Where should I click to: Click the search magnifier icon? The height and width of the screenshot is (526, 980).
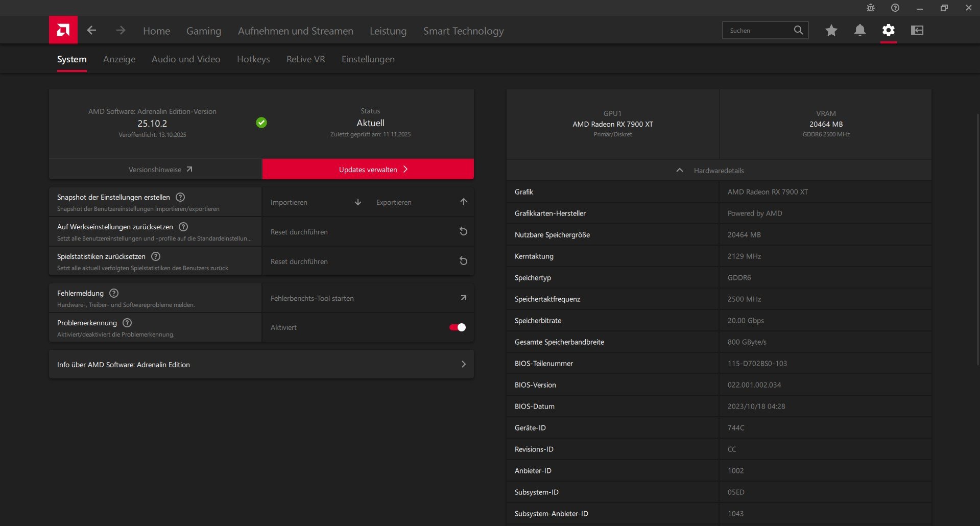[x=798, y=30]
